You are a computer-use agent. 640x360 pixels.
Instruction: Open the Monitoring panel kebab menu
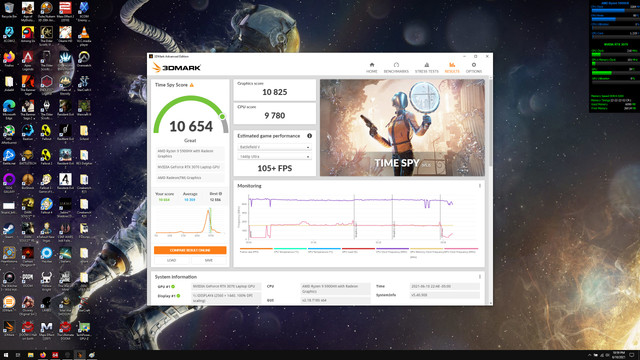(x=480, y=186)
